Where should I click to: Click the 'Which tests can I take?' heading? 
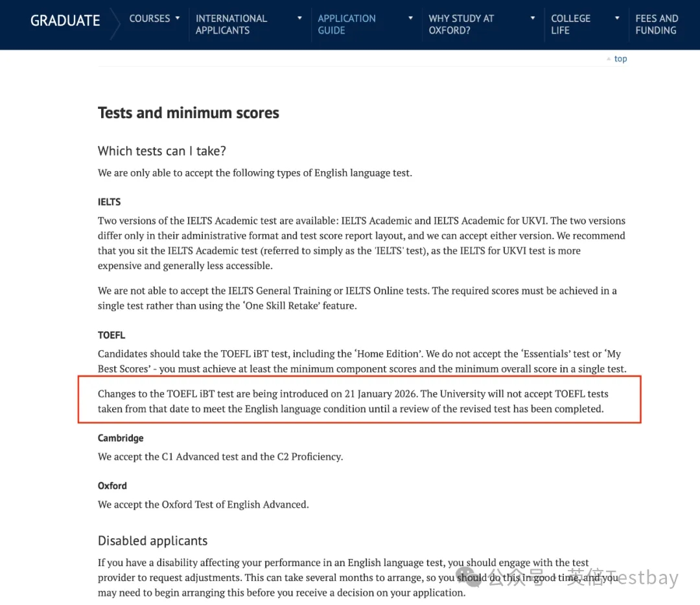tap(161, 151)
